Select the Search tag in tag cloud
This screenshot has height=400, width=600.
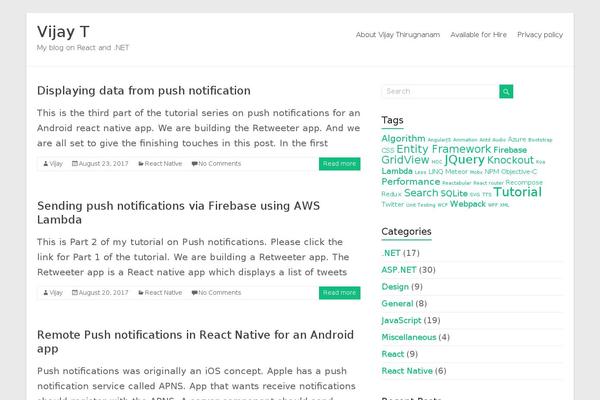[x=421, y=193]
